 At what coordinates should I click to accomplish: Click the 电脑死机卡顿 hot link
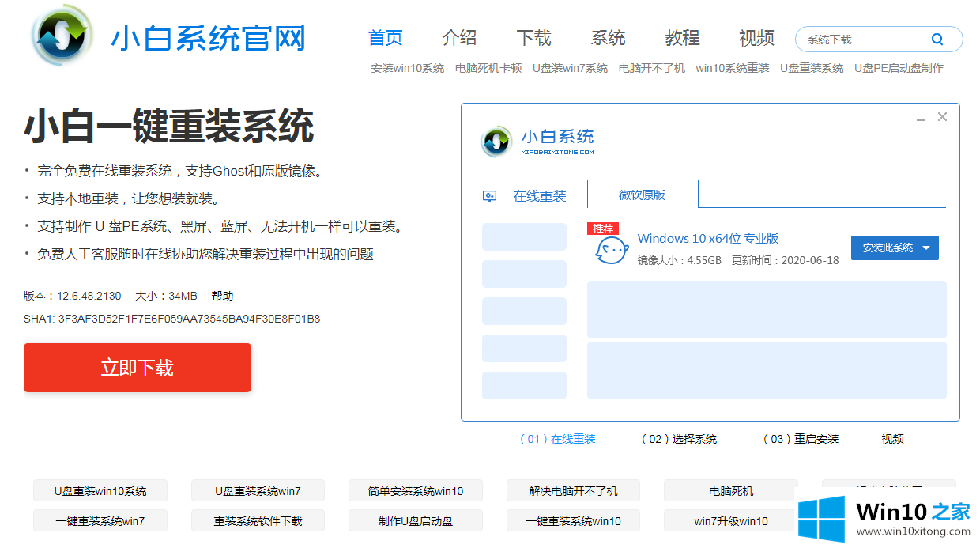tap(488, 68)
